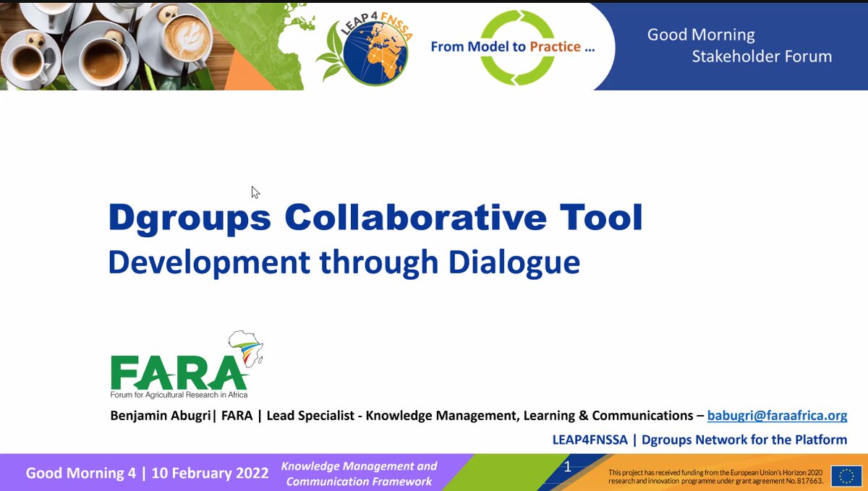Screen dimensions: 868x491
Task: Click the 'Development through Dialogue' subtitle
Action: pos(344,262)
